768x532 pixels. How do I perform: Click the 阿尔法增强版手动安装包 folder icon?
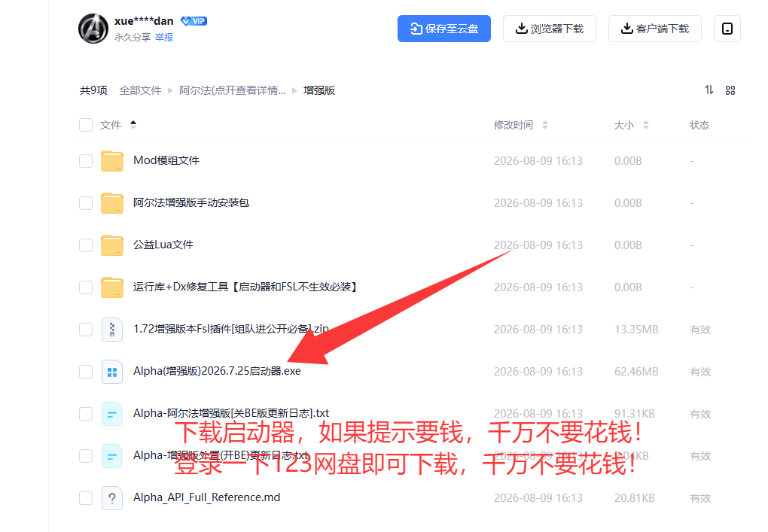[x=112, y=203]
